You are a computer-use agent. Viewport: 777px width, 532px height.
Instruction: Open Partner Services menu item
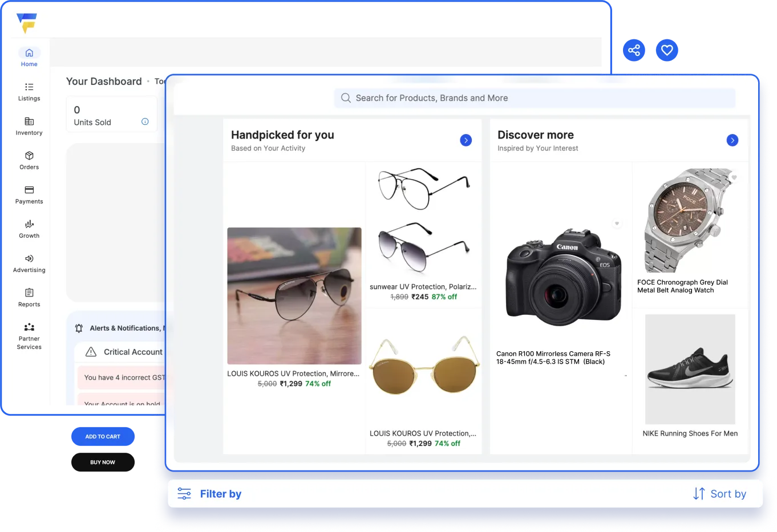click(x=29, y=336)
